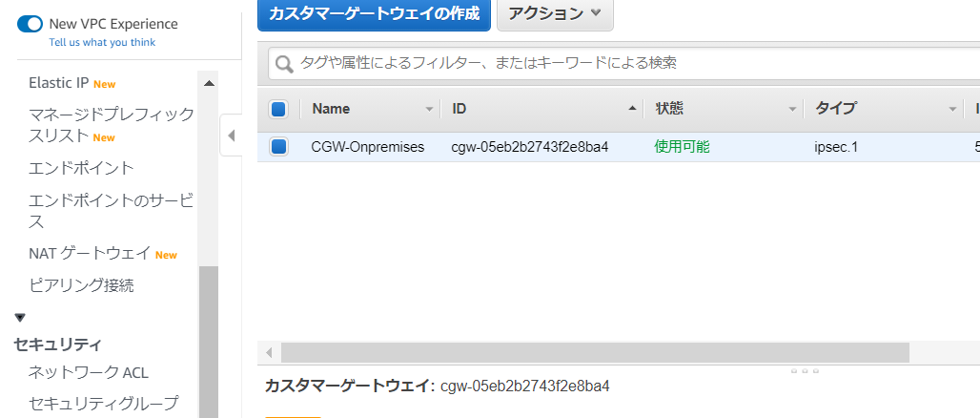Open the 'Tell us what you think' link

point(102,42)
